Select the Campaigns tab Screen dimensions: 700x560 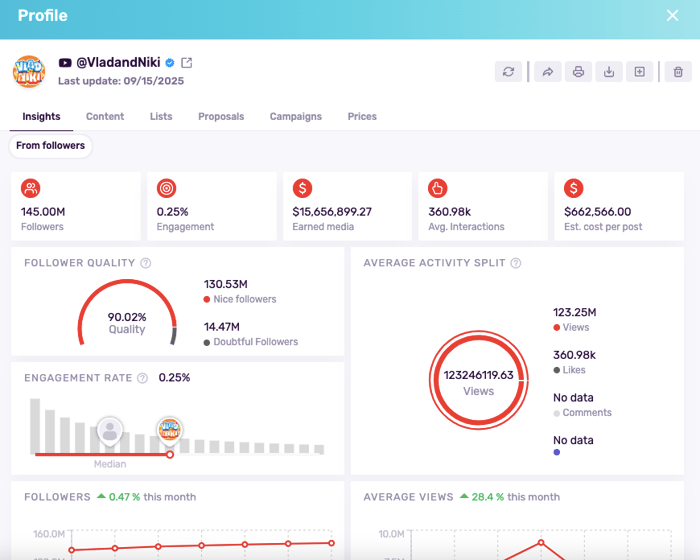(296, 117)
